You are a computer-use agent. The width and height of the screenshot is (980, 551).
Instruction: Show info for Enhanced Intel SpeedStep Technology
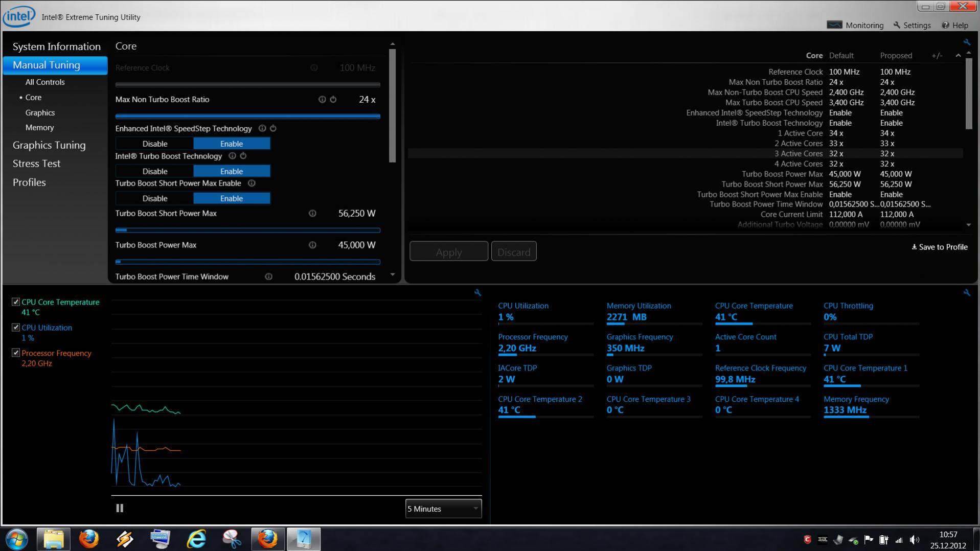click(262, 128)
